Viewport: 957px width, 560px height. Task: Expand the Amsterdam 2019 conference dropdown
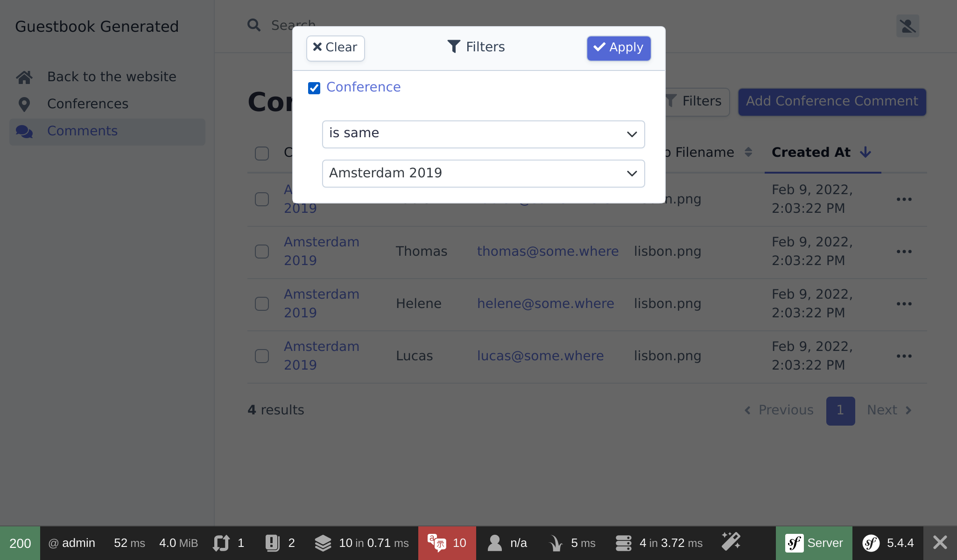pyautogui.click(x=483, y=174)
